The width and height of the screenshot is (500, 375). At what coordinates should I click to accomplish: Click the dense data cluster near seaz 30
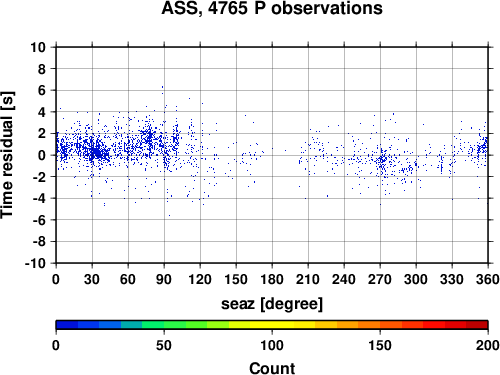[x=97, y=153]
